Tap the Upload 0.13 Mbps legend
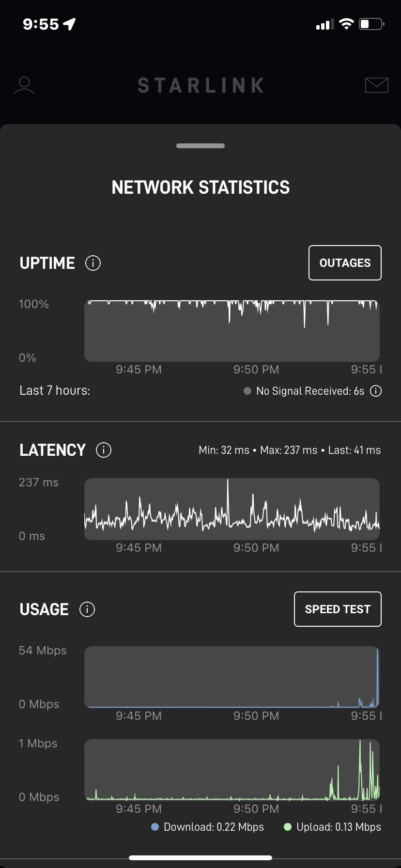The width and height of the screenshot is (401, 868). [x=332, y=827]
